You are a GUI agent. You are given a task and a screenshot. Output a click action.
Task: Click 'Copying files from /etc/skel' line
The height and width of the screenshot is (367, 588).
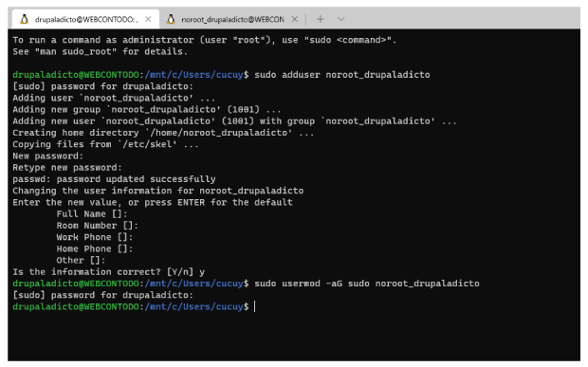pyautogui.click(x=106, y=144)
